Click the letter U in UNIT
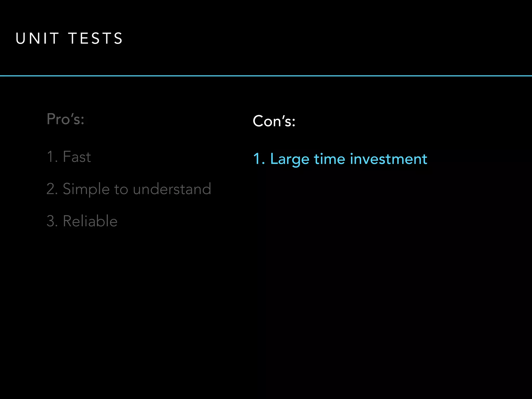The width and height of the screenshot is (532, 399). (x=20, y=38)
